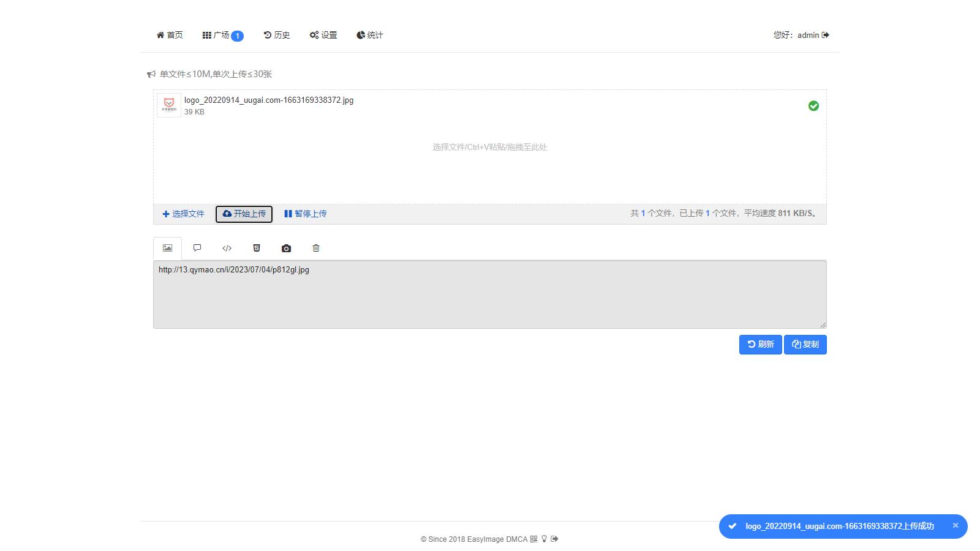Image resolution: width=980 pixels, height=551 pixels.
Task: Click the 单文件≤10M,单次上传≤30张 notice text
Action: pyautogui.click(x=216, y=74)
